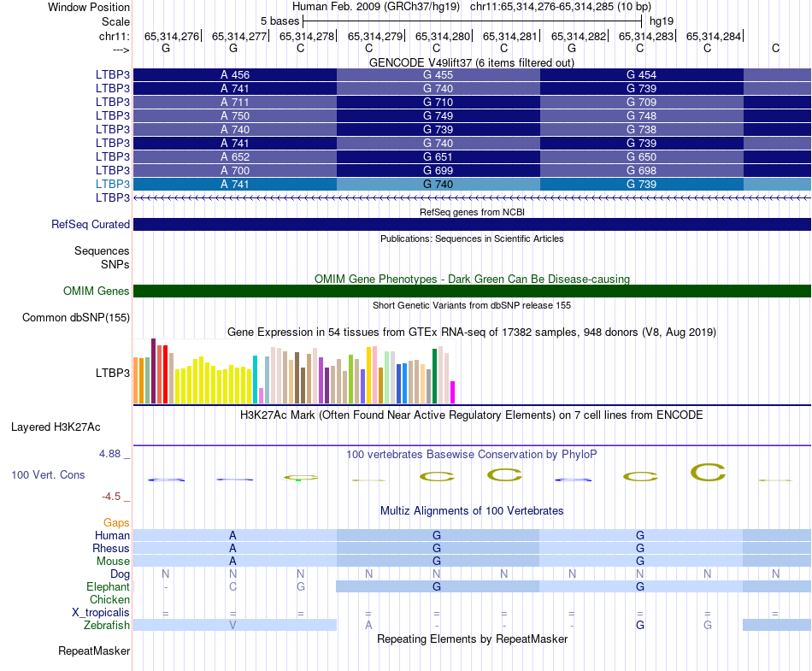The width and height of the screenshot is (812, 671).
Task: Open codon cell 'A 750'
Action: click(235, 116)
